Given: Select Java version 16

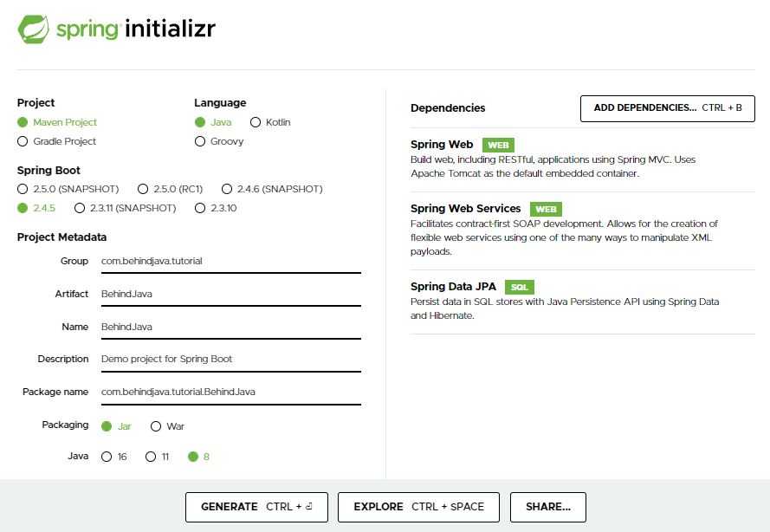Looking at the screenshot, I should (x=107, y=457).
